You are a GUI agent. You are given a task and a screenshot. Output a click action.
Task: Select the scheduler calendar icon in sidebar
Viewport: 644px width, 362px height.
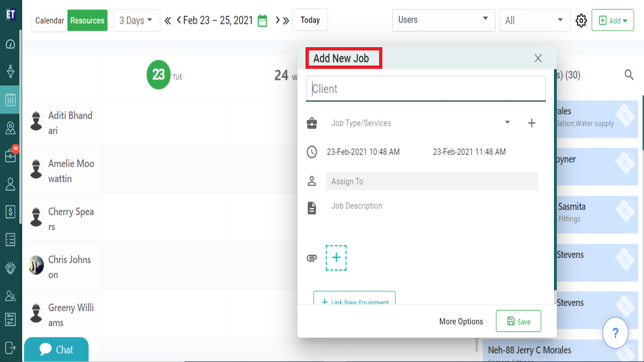tap(10, 99)
